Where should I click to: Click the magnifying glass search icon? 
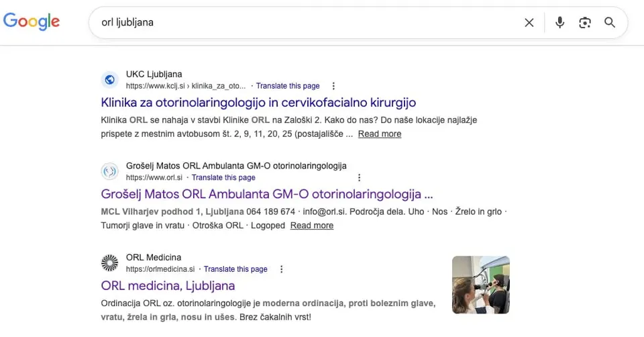point(610,22)
